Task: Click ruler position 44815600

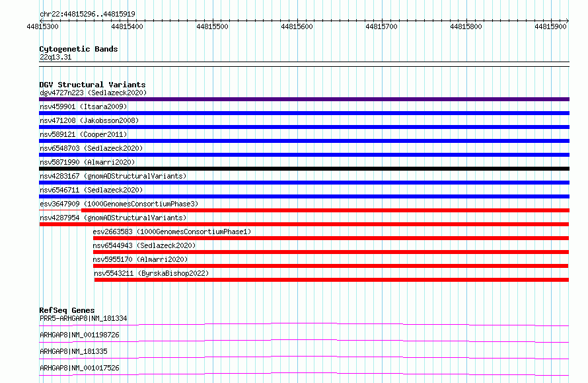Action: [297, 26]
